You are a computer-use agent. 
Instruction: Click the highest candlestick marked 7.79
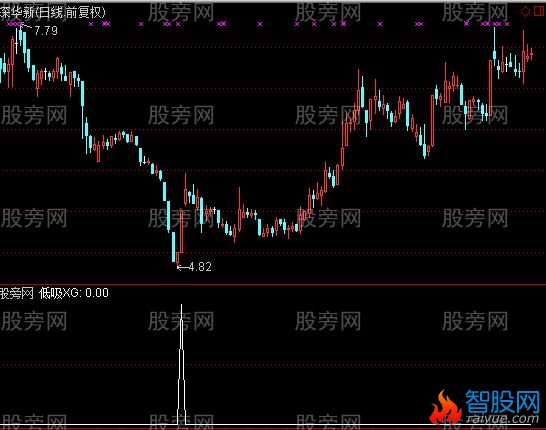(21, 35)
